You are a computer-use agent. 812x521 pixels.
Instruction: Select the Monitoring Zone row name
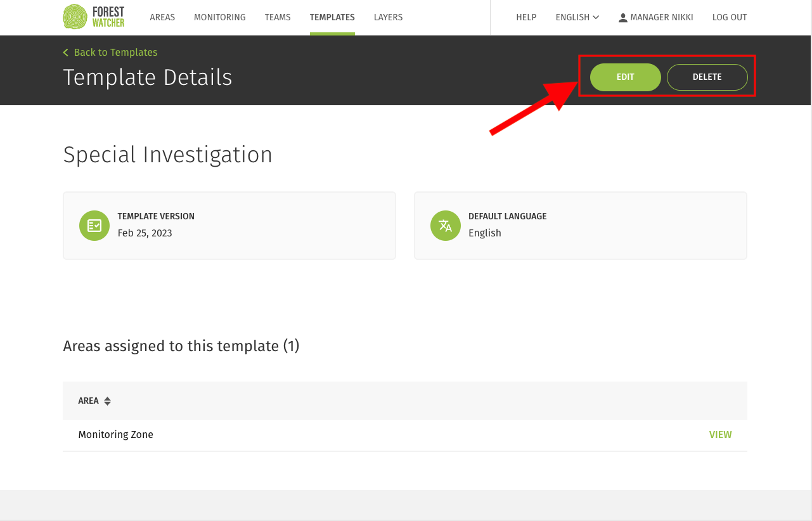116,435
